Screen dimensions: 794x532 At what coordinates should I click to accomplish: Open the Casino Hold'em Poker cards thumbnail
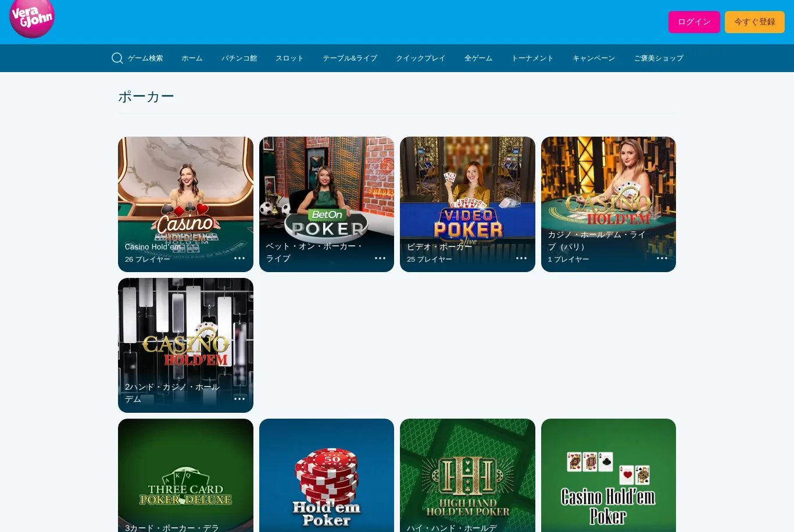609,476
